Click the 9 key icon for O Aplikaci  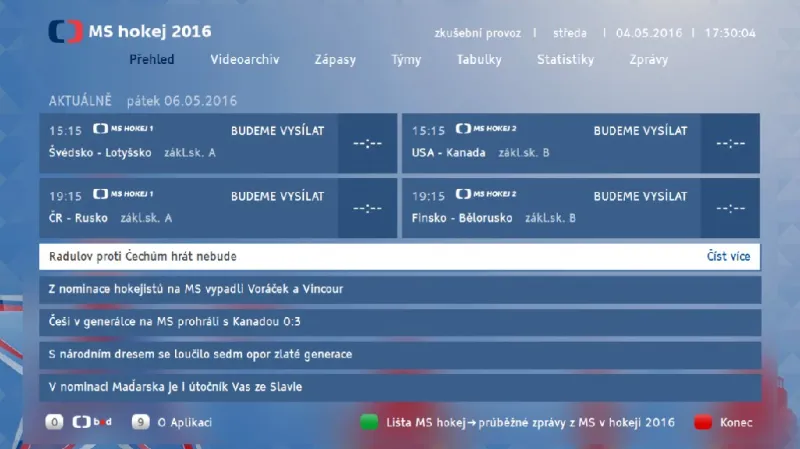pyautogui.click(x=140, y=422)
